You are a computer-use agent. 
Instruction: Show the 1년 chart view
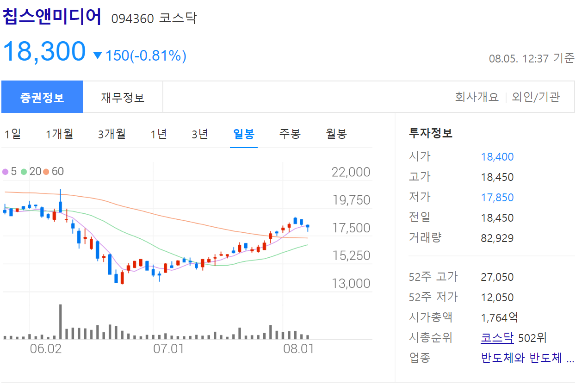tap(159, 133)
